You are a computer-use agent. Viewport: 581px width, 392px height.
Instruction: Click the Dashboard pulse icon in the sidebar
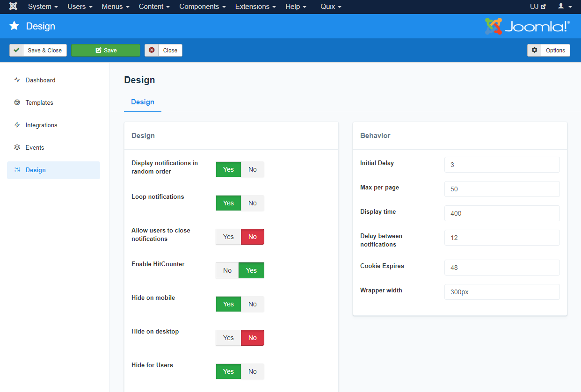pyautogui.click(x=17, y=80)
